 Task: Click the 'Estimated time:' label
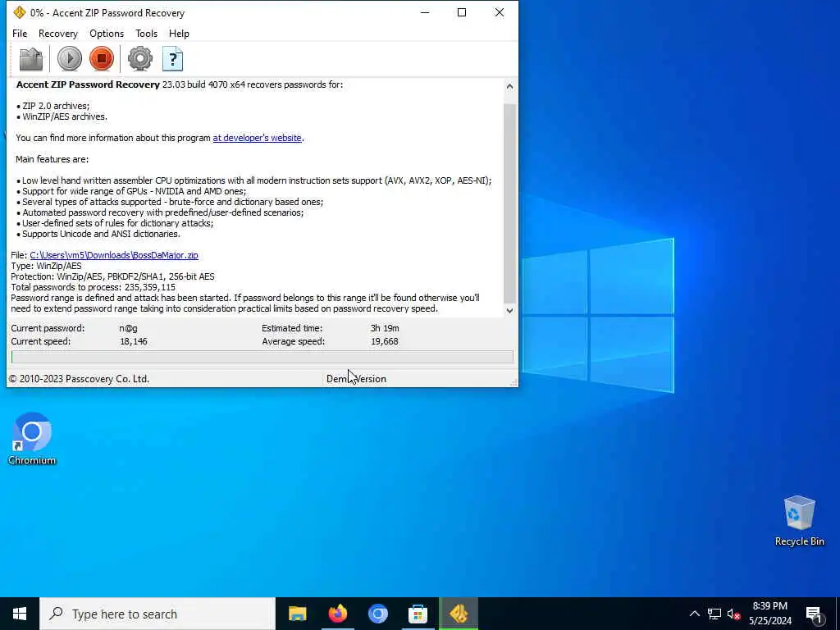point(292,328)
